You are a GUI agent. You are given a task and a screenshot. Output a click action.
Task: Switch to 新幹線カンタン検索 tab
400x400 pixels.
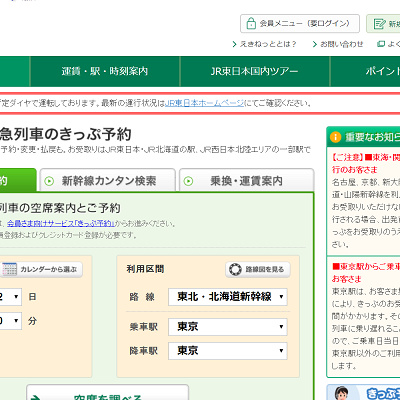click(108, 180)
